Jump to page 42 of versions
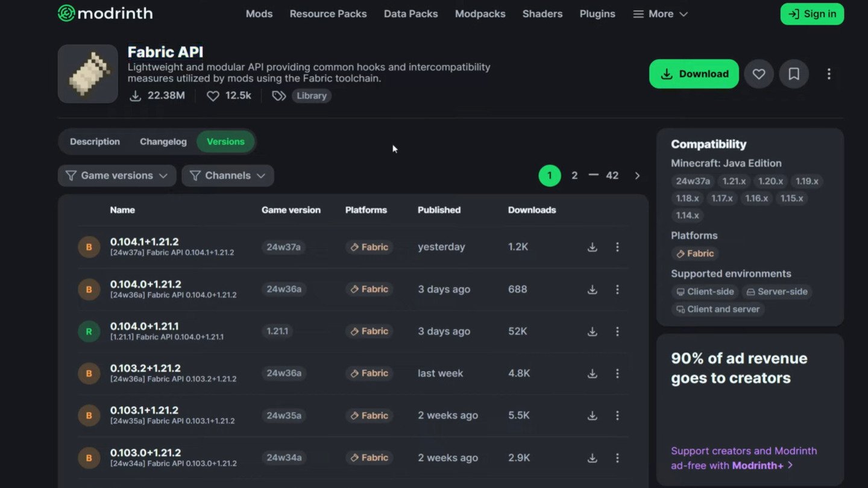 612,175
